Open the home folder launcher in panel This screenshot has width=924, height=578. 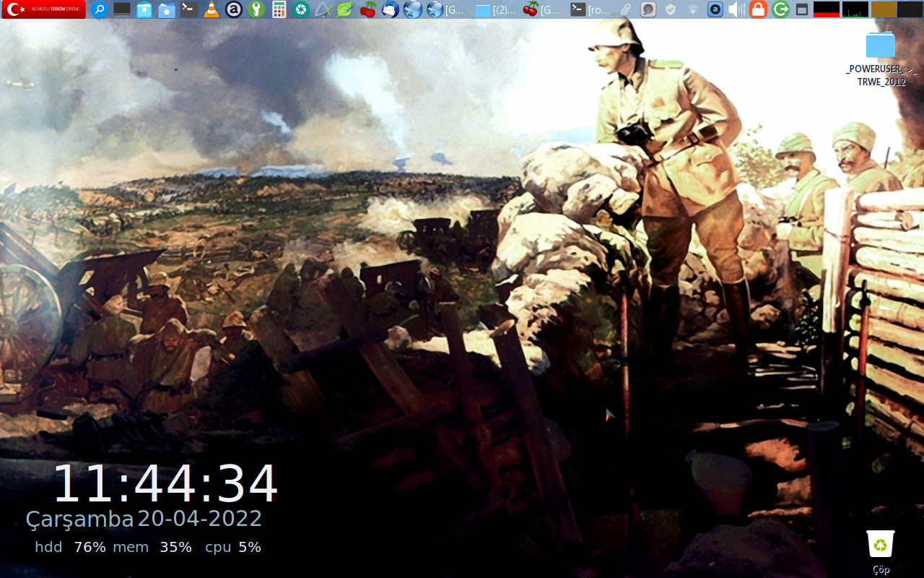(167, 9)
